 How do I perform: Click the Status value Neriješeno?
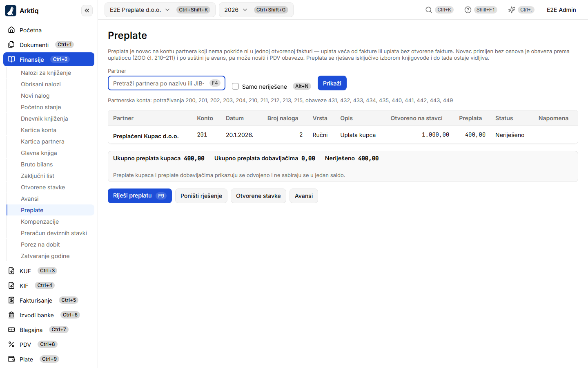(510, 135)
